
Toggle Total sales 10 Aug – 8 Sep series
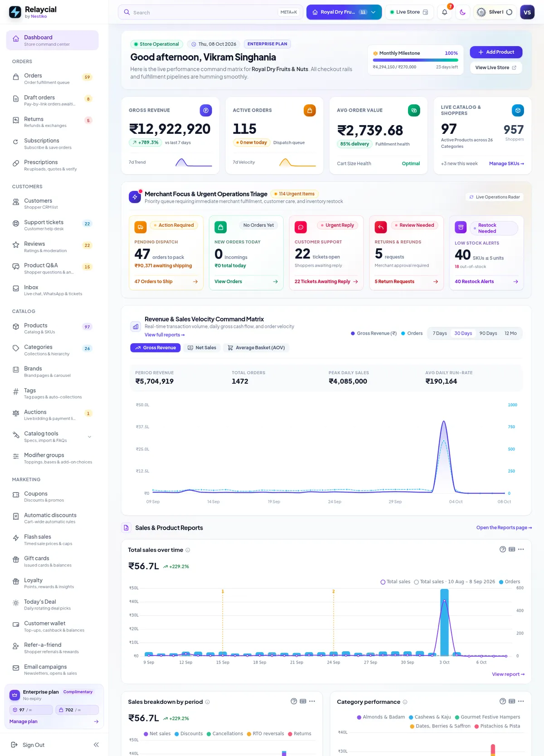[x=454, y=582]
